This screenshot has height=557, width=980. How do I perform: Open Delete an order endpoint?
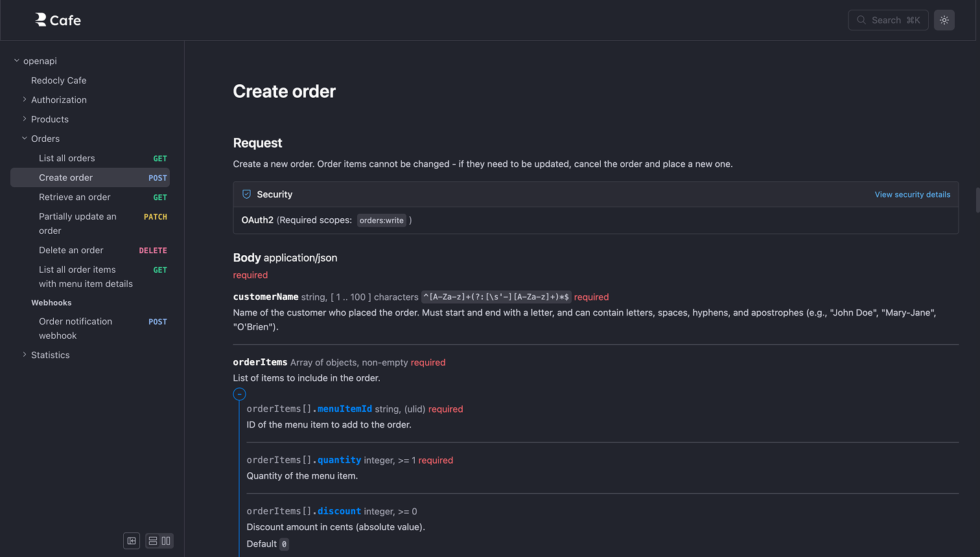[90, 250]
